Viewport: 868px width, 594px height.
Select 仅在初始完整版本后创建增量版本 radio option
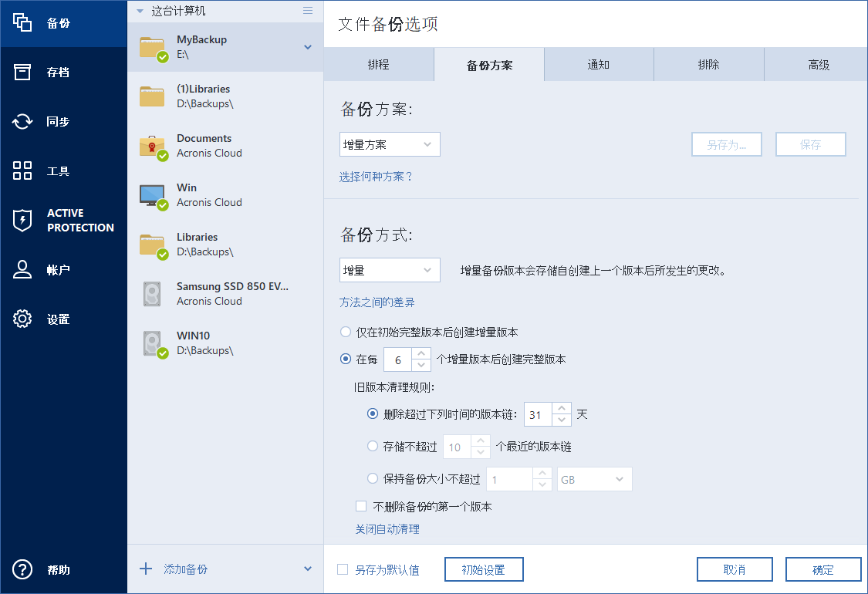(x=346, y=332)
